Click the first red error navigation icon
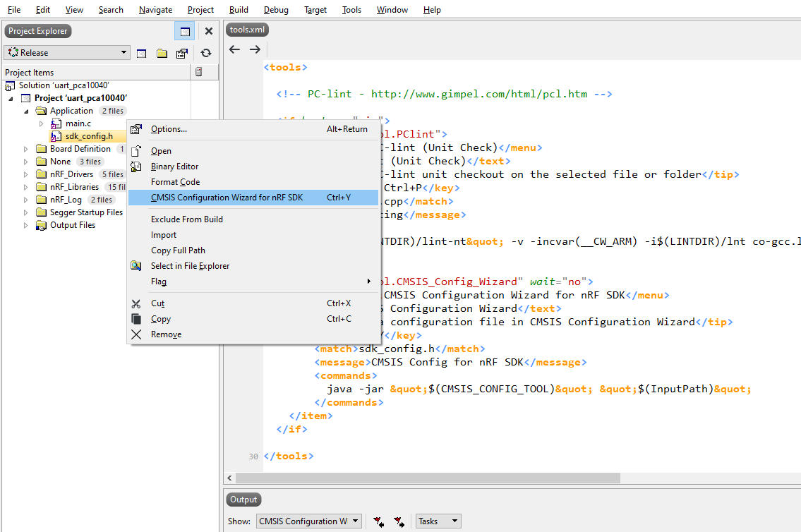 click(378, 521)
